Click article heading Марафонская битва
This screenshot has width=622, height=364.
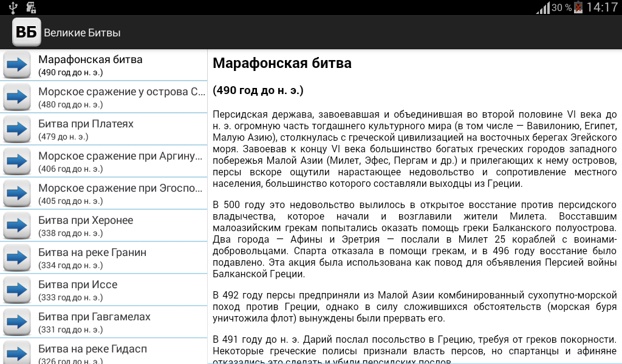click(282, 63)
